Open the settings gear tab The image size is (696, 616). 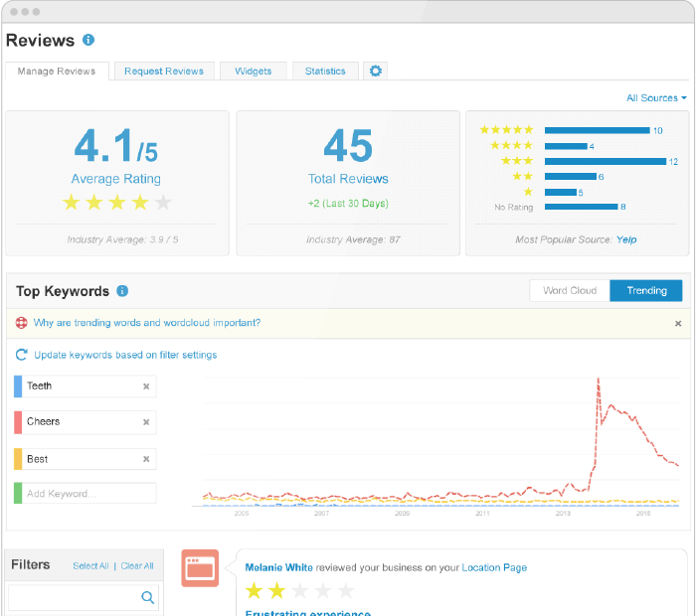tap(375, 71)
